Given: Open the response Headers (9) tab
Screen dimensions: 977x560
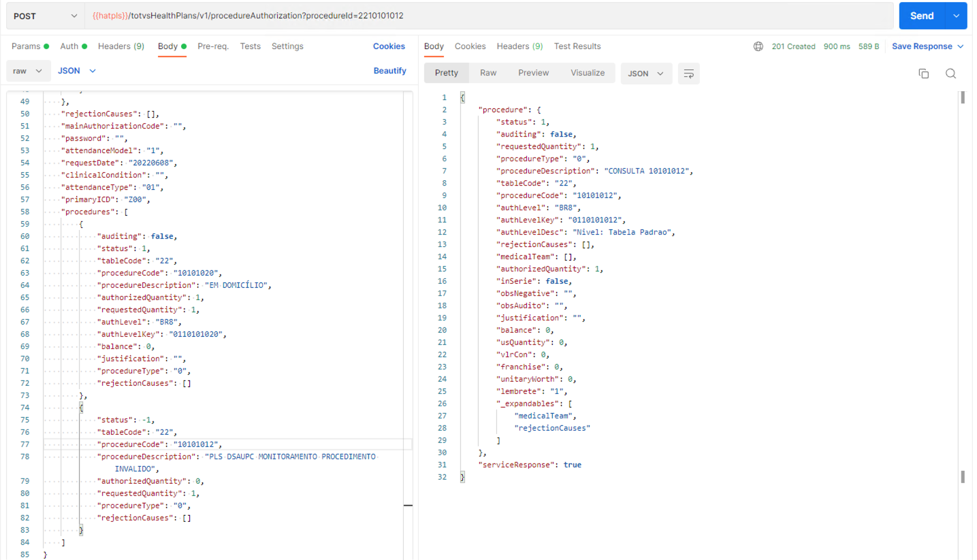Looking at the screenshot, I should (519, 46).
